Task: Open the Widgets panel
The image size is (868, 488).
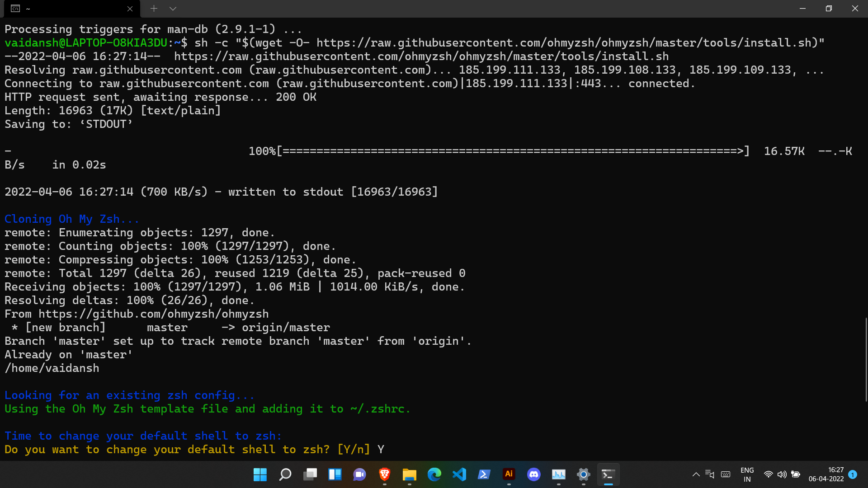Action: coord(335,474)
